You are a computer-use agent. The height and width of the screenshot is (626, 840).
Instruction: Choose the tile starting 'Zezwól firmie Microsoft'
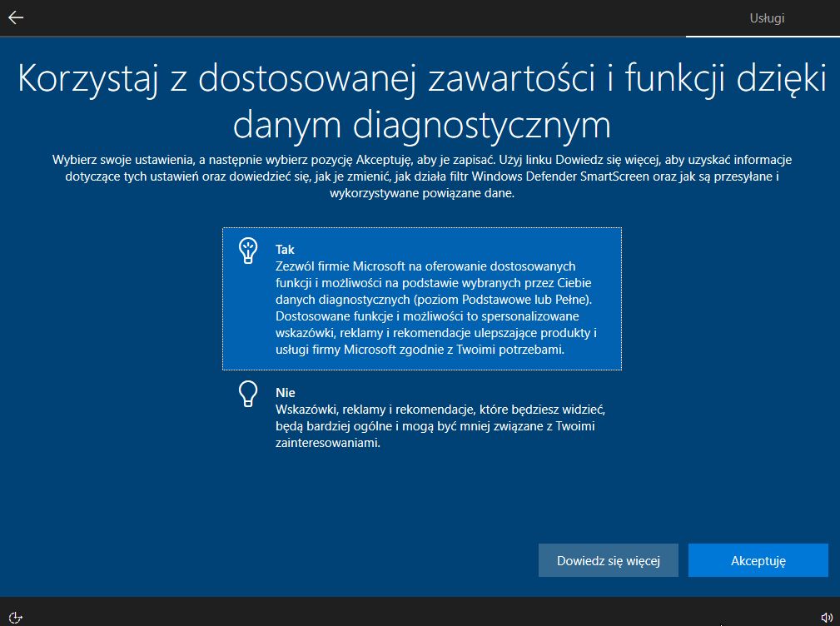pyautogui.click(x=422, y=299)
